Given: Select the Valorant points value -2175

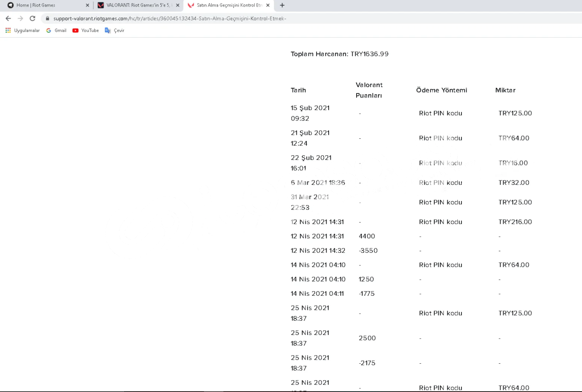Looking at the screenshot, I should point(367,363).
